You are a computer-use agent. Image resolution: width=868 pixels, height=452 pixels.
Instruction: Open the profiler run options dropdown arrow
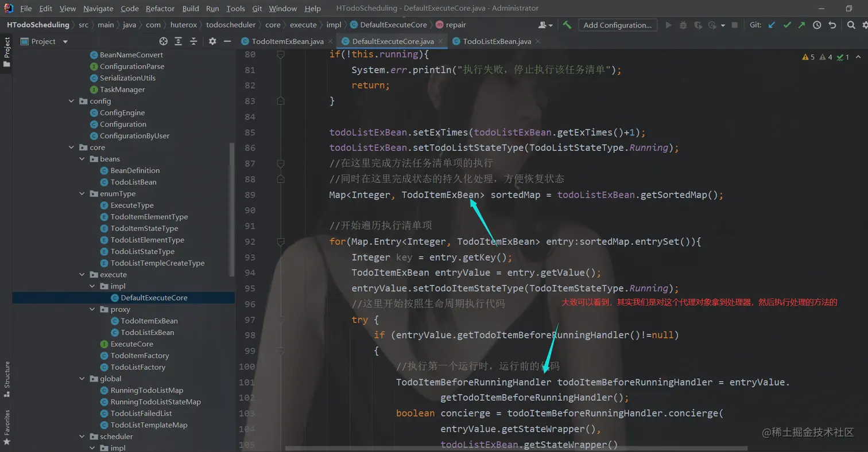(722, 25)
